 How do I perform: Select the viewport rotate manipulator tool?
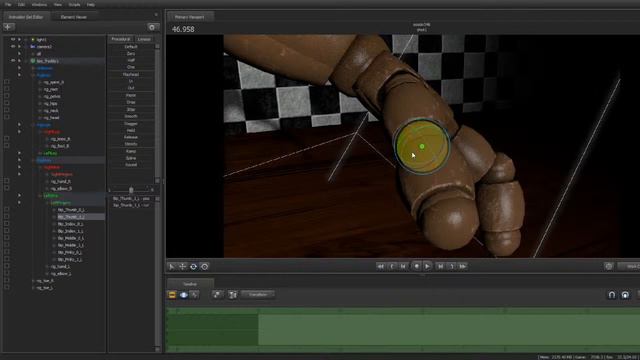[x=193, y=267]
